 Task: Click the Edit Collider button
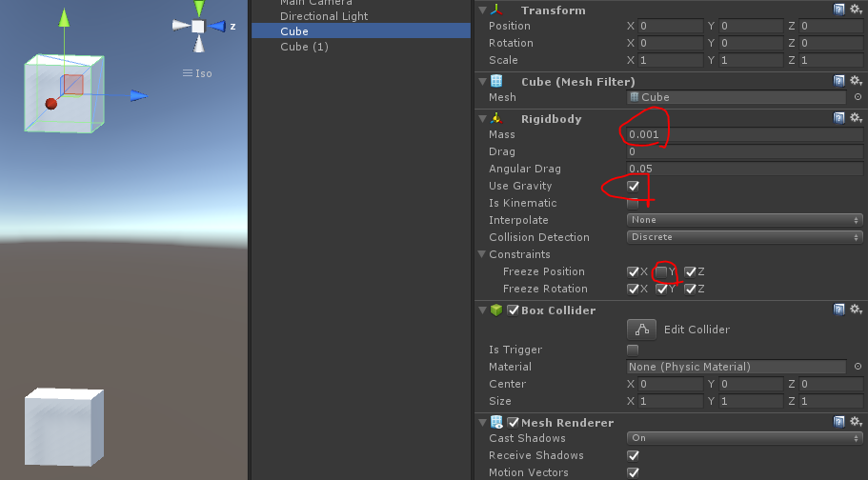641,330
